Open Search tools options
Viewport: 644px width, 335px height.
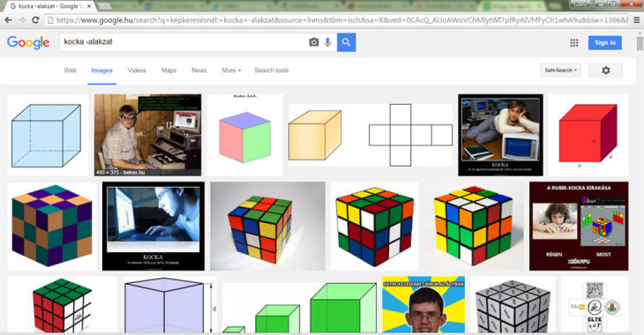coord(272,71)
